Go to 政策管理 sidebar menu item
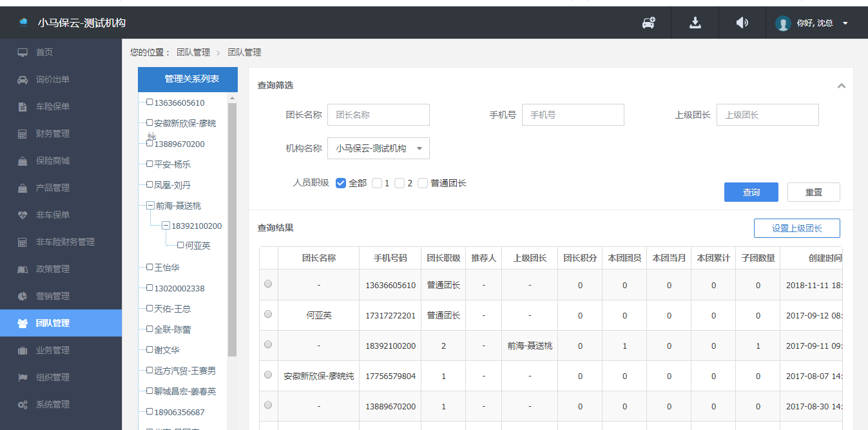Viewport: 868px width, 430px height. tap(53, 269)
